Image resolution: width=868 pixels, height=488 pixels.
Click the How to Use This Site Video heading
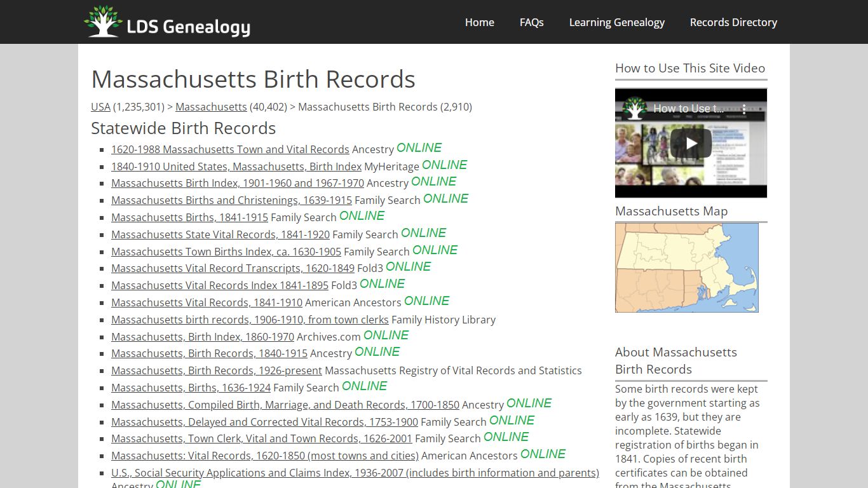[x=690, y=68]
